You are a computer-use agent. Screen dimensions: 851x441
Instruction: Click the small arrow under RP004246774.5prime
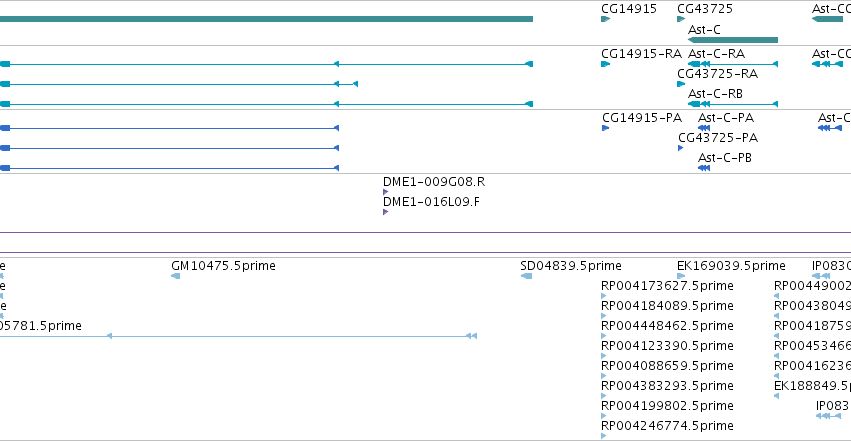click(604, 436)
